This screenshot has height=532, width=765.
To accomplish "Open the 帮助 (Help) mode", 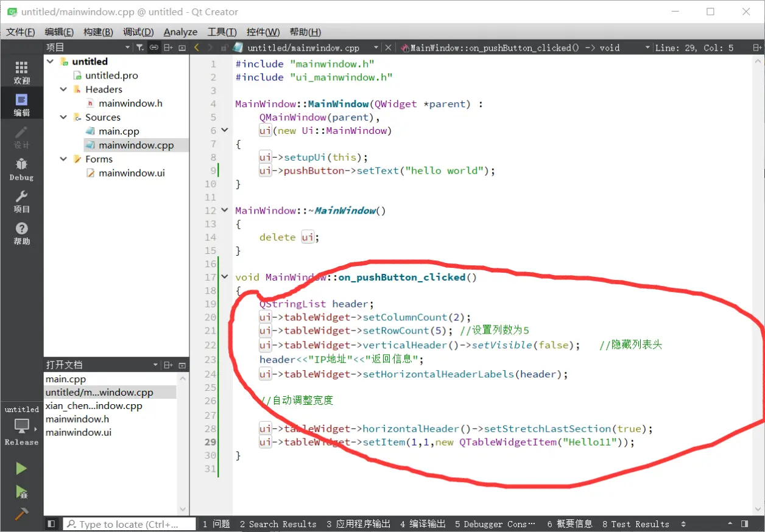I will coord(21,233).
